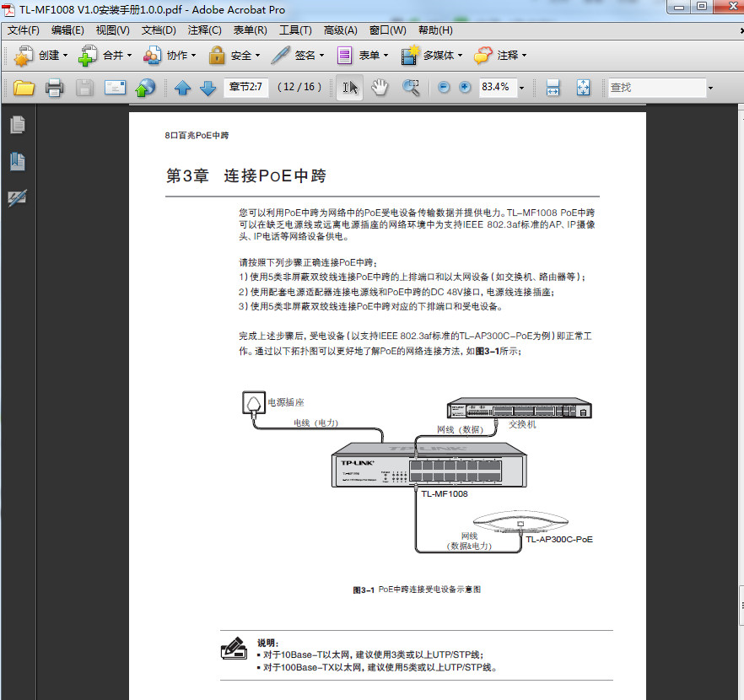Viewport: 744px width, 700px height.
Task: Open the Signatures navigation panel
Action: click(x=18, y=197)
